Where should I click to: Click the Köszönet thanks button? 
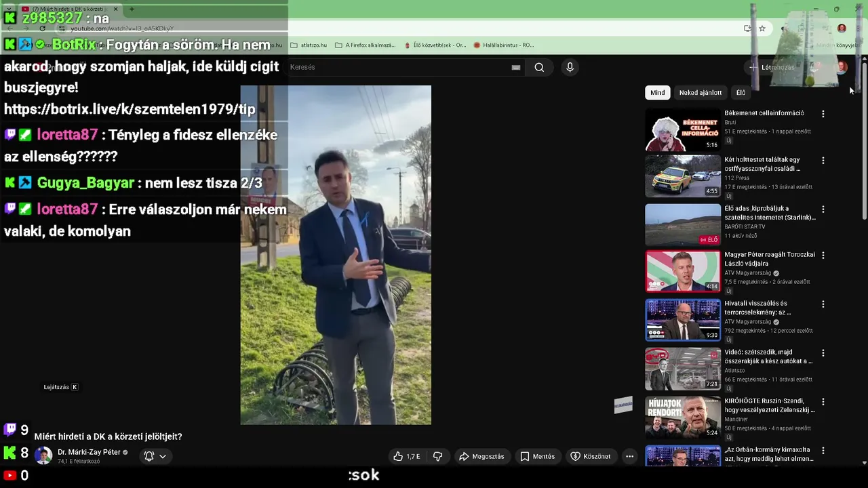click(x=591, y=456)
